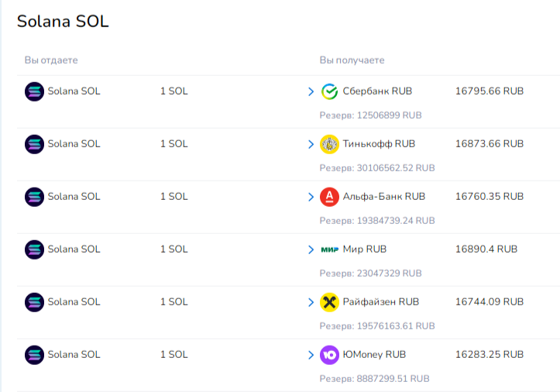Image resolution: width=560 pixels, height=392 pixels.
Task: Click Solana SOL label in Mir row
Action: [x=74, y=249]
